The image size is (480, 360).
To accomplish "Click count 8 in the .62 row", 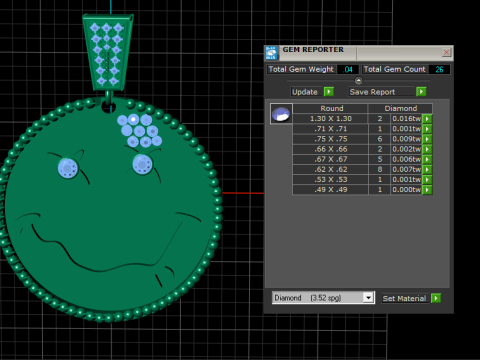I will [380, 169].
